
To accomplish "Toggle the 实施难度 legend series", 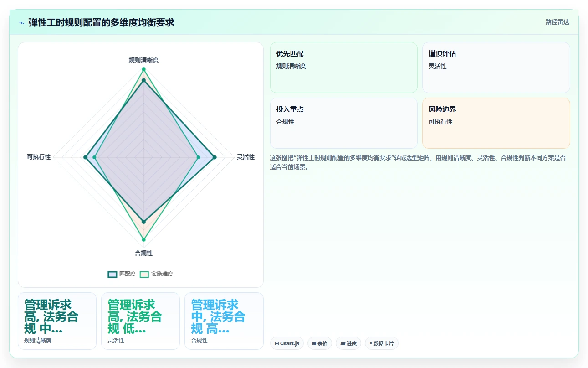I will tap(156, 274).
